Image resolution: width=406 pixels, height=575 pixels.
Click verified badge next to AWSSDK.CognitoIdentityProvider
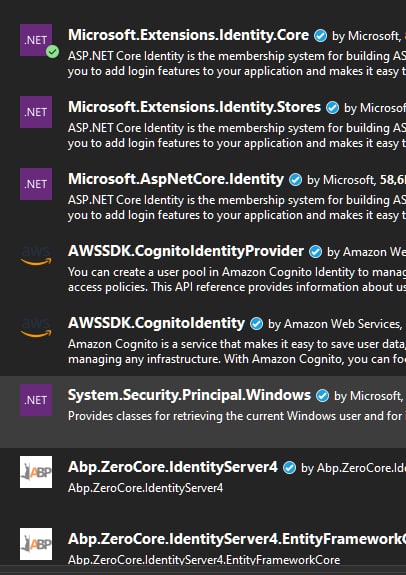point(315,252)
